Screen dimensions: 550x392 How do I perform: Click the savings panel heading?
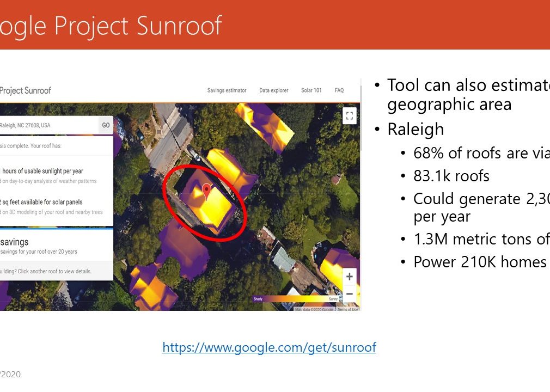coord(15,242)
